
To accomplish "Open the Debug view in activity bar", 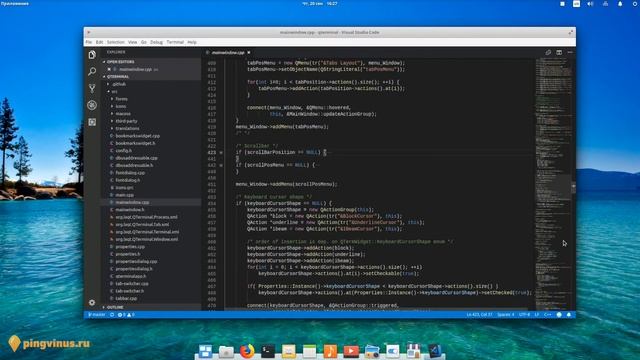I will click(92, 105).
